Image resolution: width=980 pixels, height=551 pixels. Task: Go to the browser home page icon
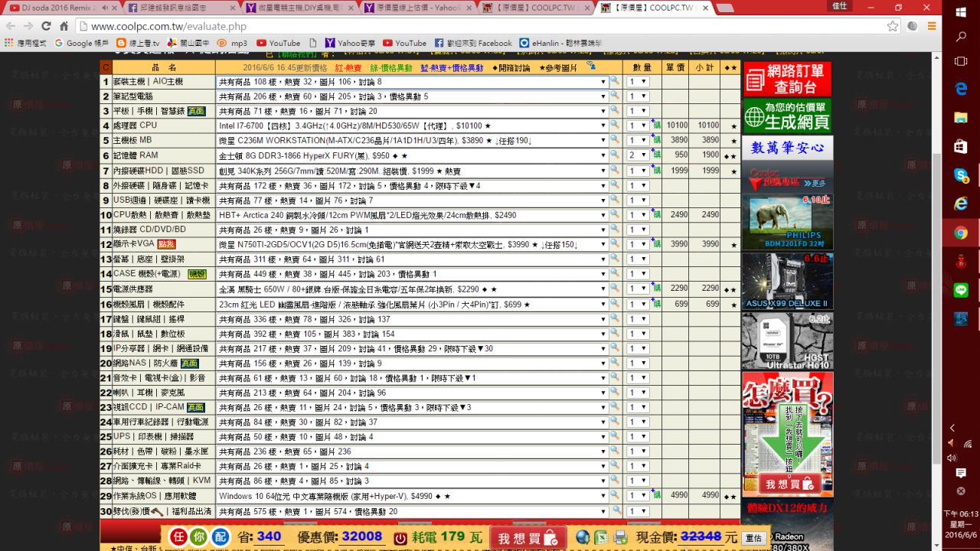click(64, 26)
